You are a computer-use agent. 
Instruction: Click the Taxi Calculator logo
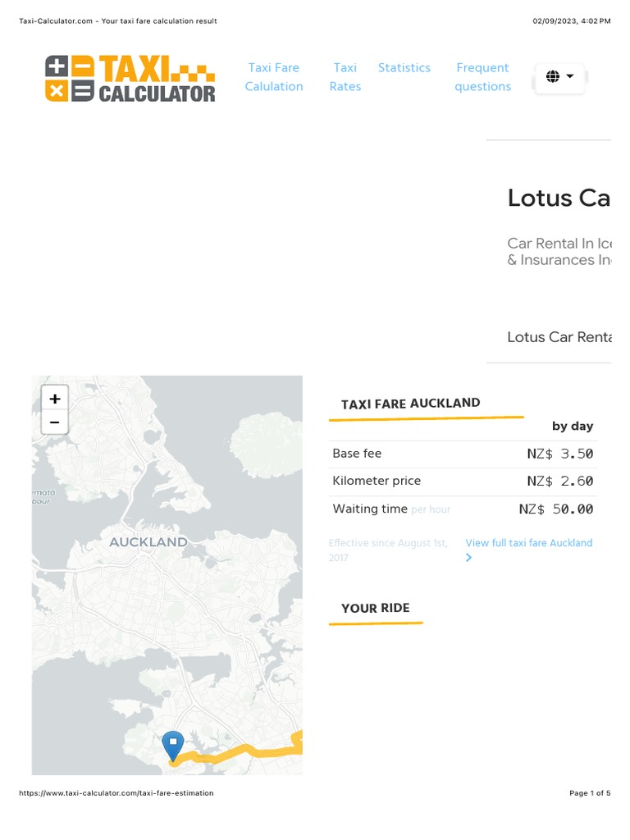click(130, 79)
